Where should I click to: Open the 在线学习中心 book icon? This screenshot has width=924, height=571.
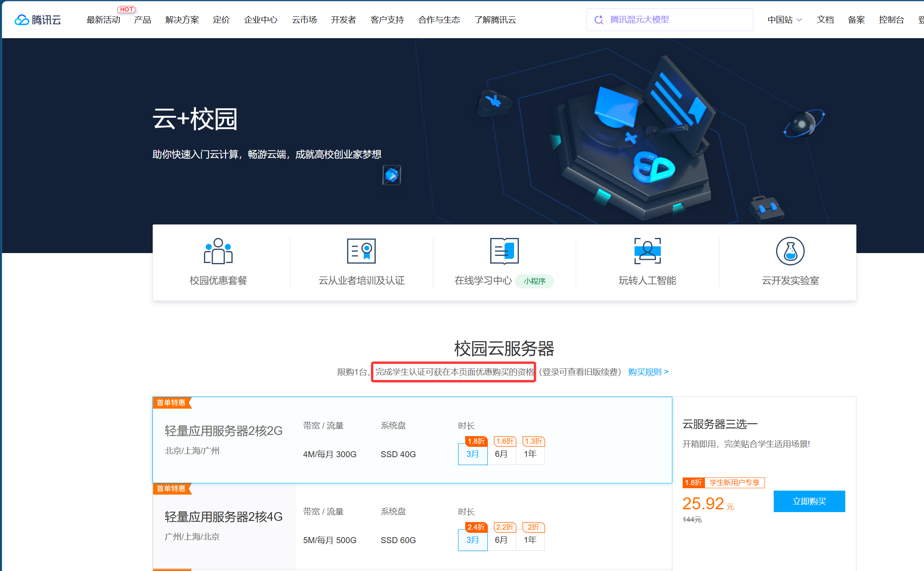tap(504, 251)
